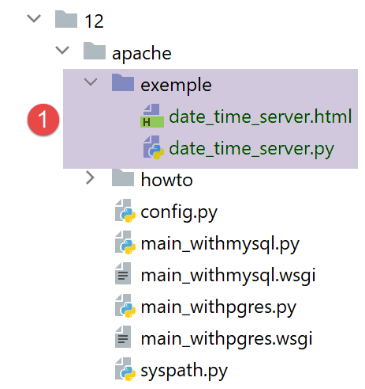Screen dimensions: 365x389
Task: Click the HTML icon of date_time_server.html
Action: point(152,116)
